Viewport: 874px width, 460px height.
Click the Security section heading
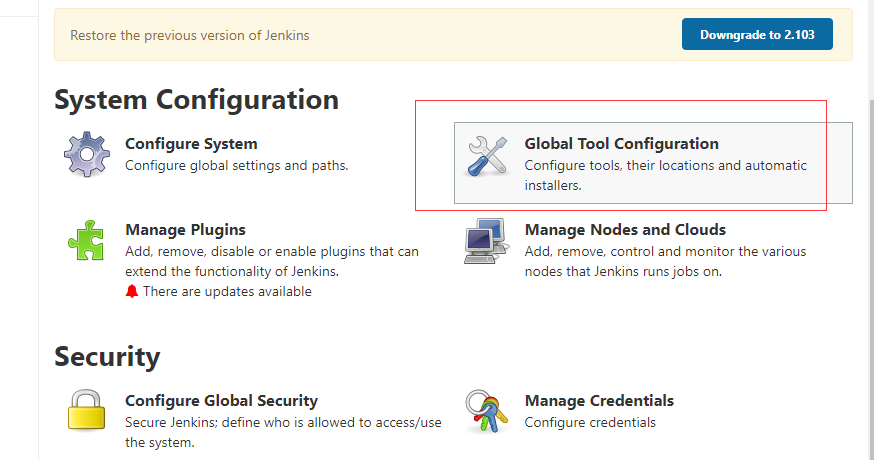[x=107, y=357]
